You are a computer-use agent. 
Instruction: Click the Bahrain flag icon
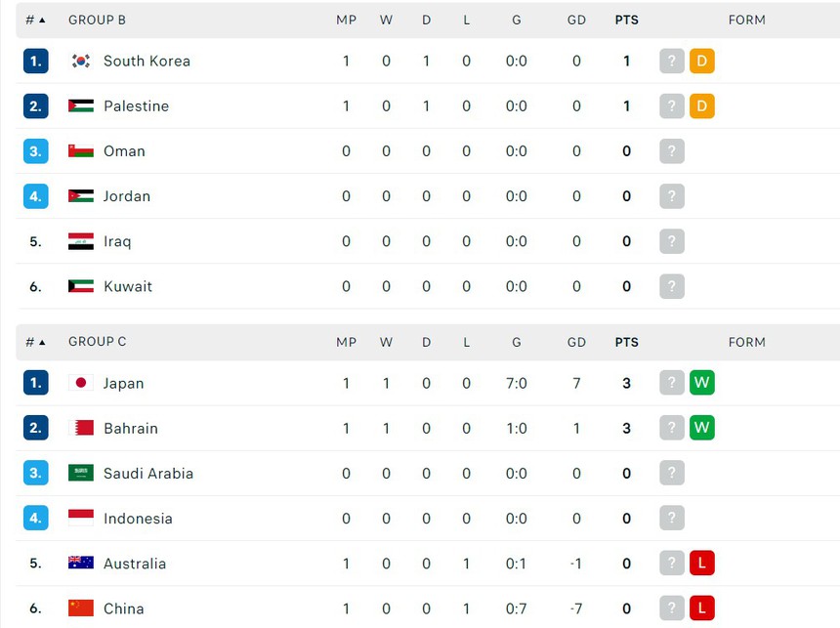pos(81,428)
